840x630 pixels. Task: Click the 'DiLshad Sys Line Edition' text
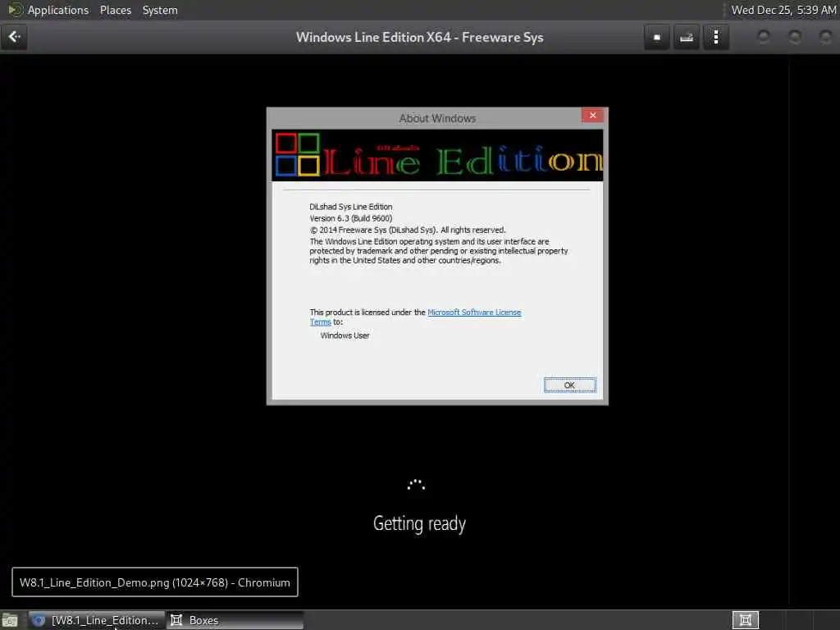pyautogui.click(x=351, y=207)
